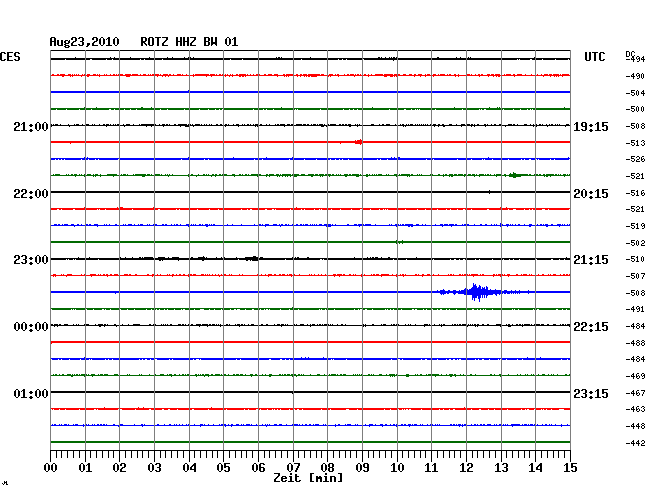Click the date label Aug23,2010
Screen dimensions: 650x494
[x=84, y=42]
